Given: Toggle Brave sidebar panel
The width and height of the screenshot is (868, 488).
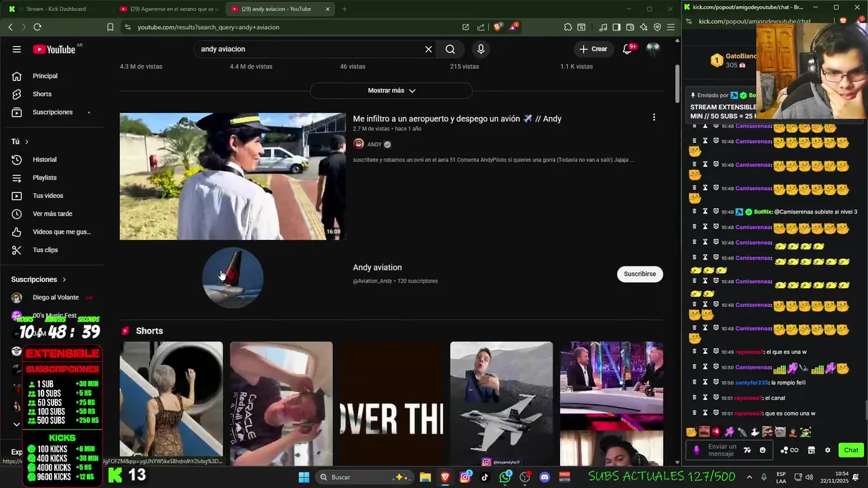Looking at the screenshot, I should pos(616,27).
